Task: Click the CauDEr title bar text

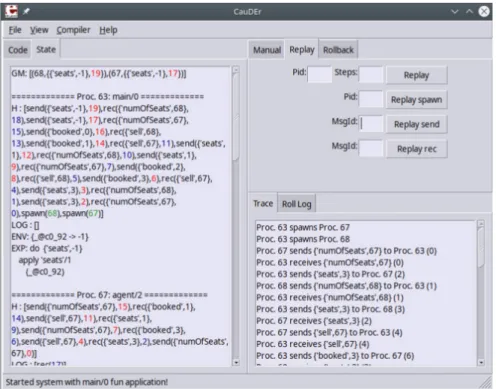Action: tap(247, 12)
